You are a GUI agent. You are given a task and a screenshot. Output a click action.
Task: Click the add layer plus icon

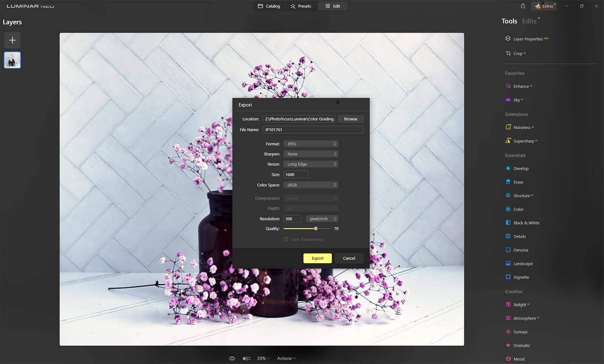pos(12,40)
